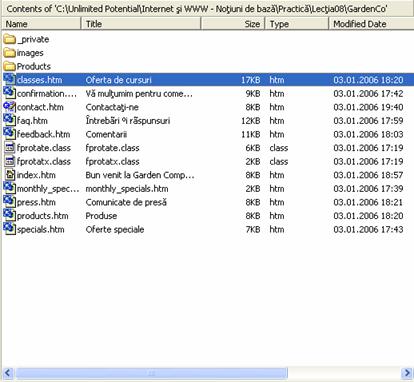The image size is (414, 382).
Task: Click the file name faq.htm
Action: 32,121
